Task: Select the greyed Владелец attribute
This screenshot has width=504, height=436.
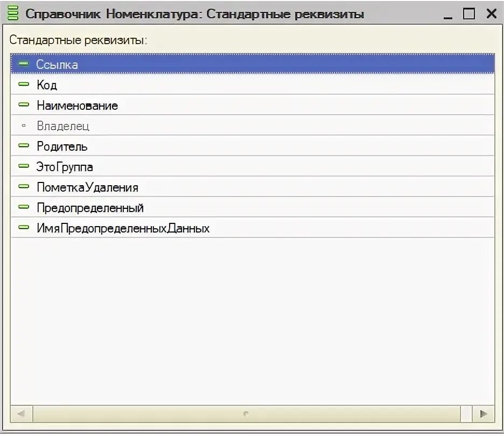Action: pyautogui.click(x=253, y=125)
